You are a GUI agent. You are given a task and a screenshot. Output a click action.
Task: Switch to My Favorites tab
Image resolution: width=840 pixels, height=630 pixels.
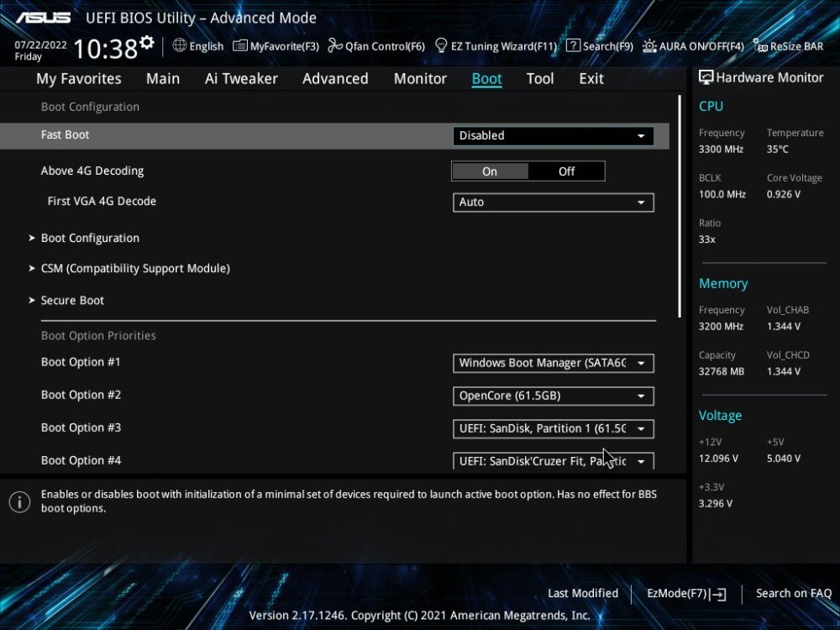(79, 79)
